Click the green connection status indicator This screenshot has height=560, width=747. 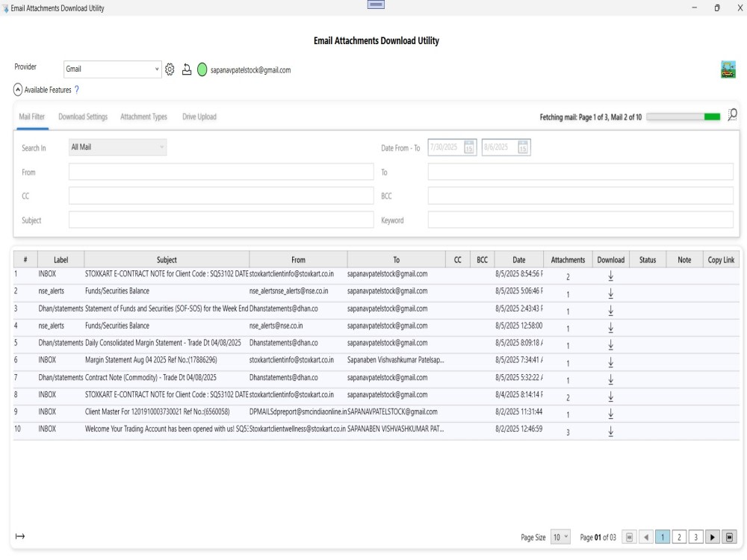pyautogui.click(x=202, y=69)
